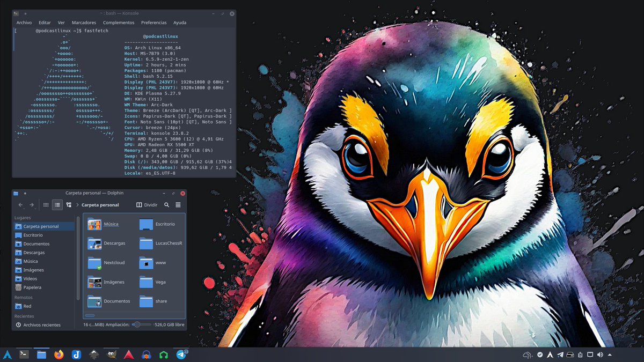
Task: Click the Dividir split view button
Action: [147, 205]
